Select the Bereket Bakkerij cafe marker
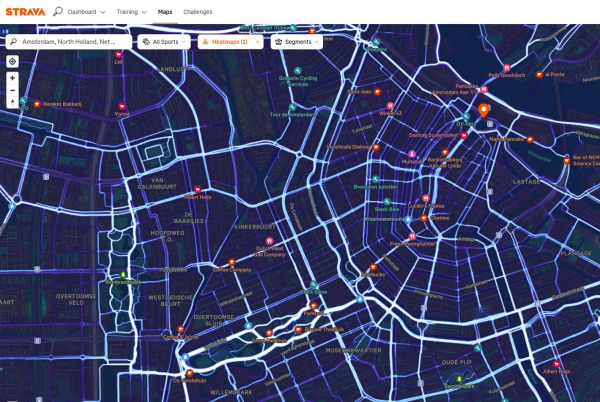 (37, 104)
